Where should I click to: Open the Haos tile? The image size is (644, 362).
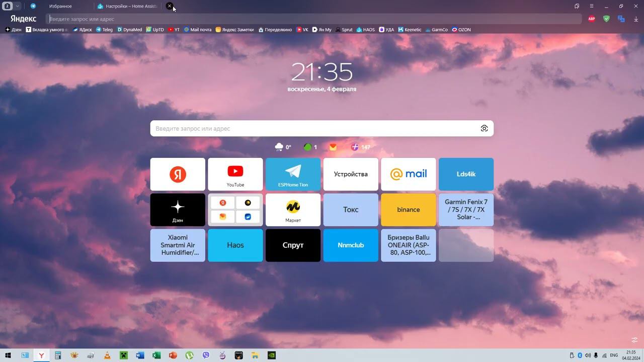(x=235, y=245)
